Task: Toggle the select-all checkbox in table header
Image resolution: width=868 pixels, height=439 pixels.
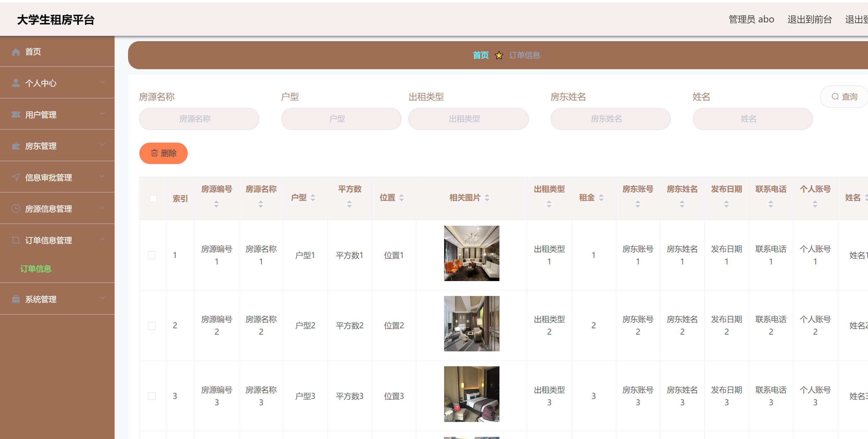Action: coord(153,198)
